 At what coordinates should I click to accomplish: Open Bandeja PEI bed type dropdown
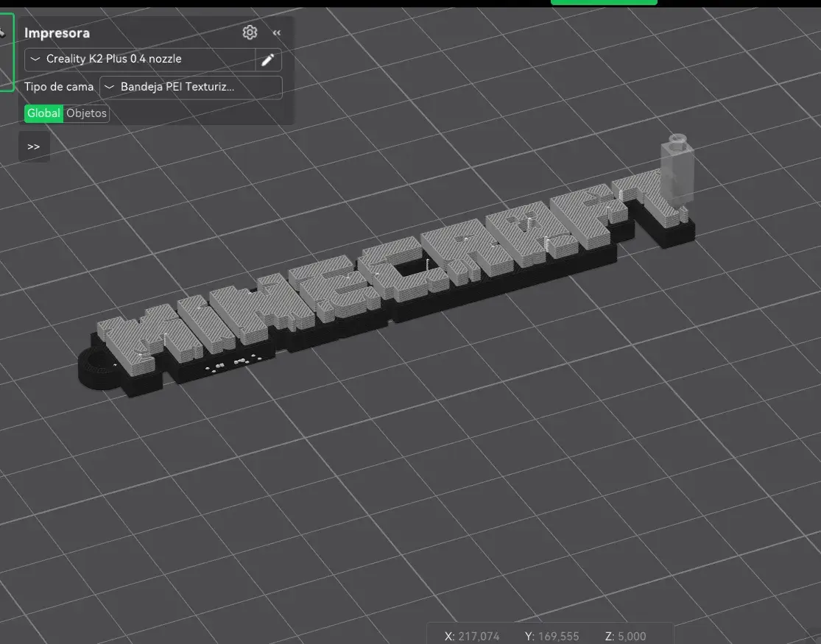click(x=191, y=87)
